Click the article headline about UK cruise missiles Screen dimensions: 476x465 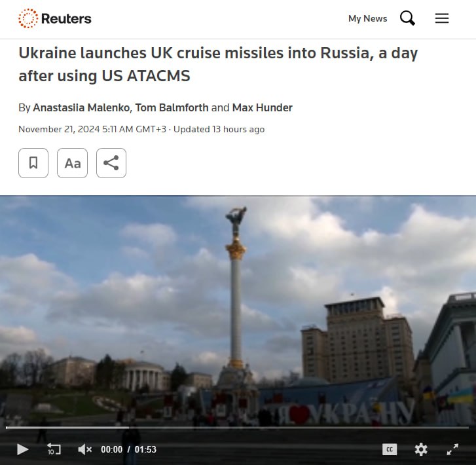[218, 64]
